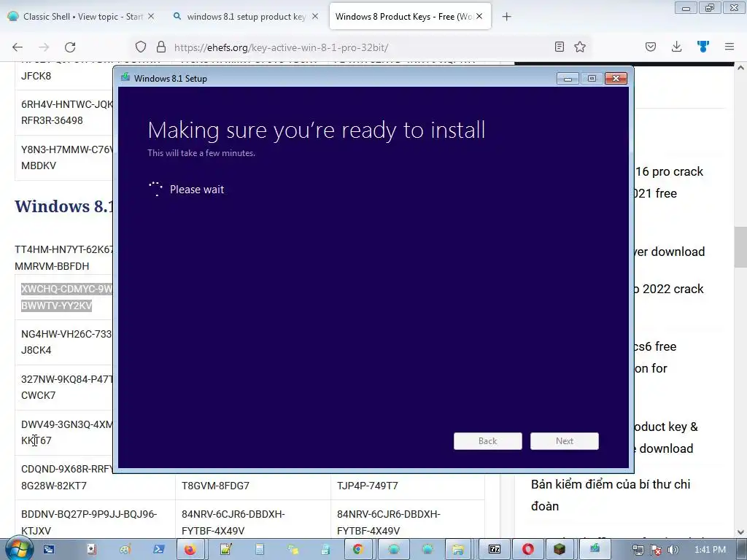Open the File Explorer folder taskbar icon

point(458,549)
